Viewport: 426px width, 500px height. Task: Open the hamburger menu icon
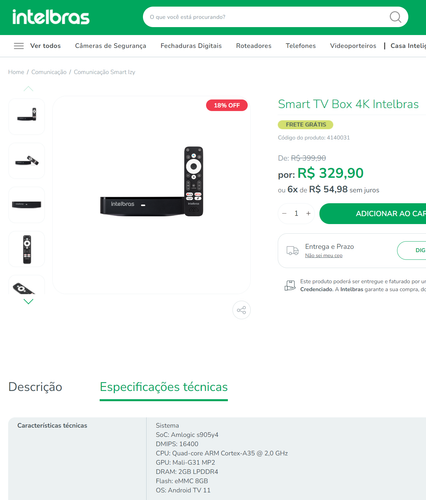pyautogui.click(x=19, y=46)
